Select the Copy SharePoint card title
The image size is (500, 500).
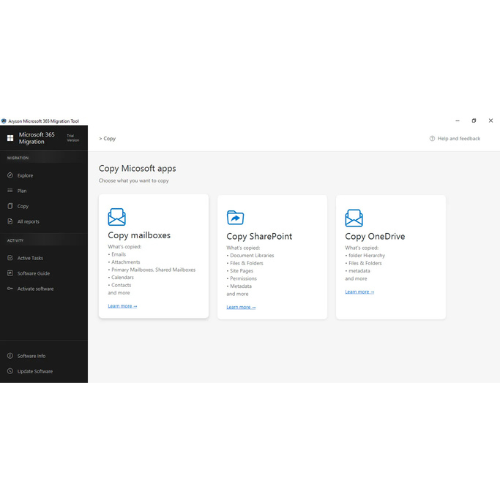[259, 236]
